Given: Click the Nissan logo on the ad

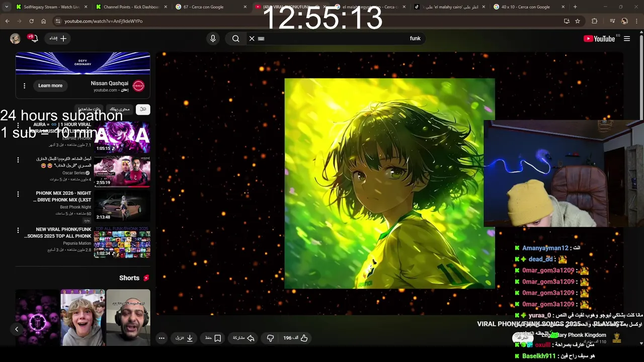Looking at the screenshot, I should [x=138, y=86].
